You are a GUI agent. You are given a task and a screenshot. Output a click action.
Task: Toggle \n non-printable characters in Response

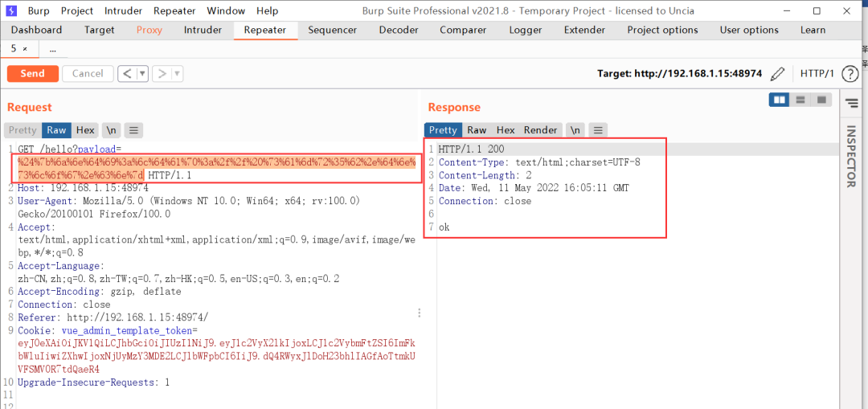point(575,130)
